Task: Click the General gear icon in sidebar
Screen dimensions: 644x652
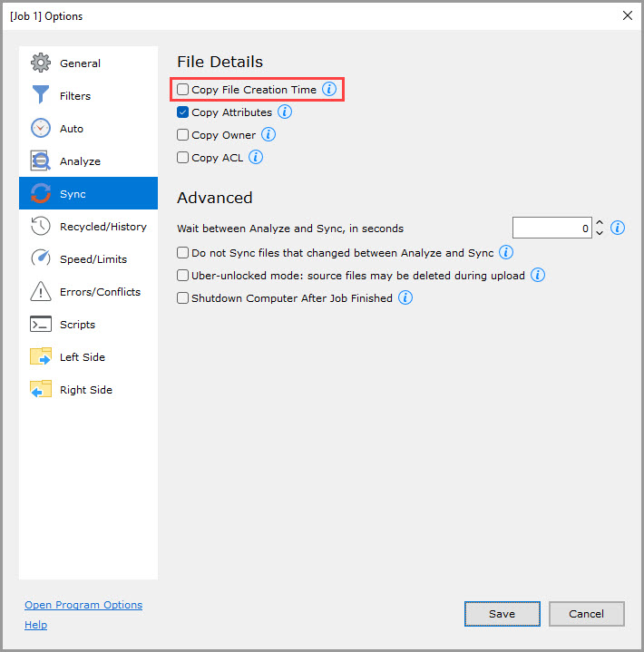Action: point(41,63)
